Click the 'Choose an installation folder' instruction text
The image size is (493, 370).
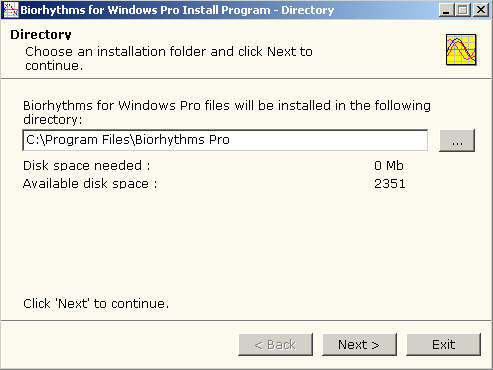click(x=169, y=58)
